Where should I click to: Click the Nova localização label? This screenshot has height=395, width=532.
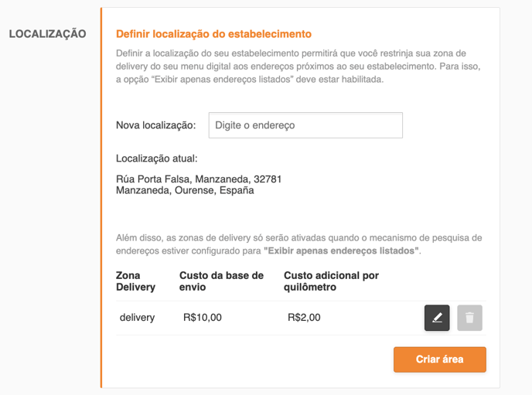155,125
